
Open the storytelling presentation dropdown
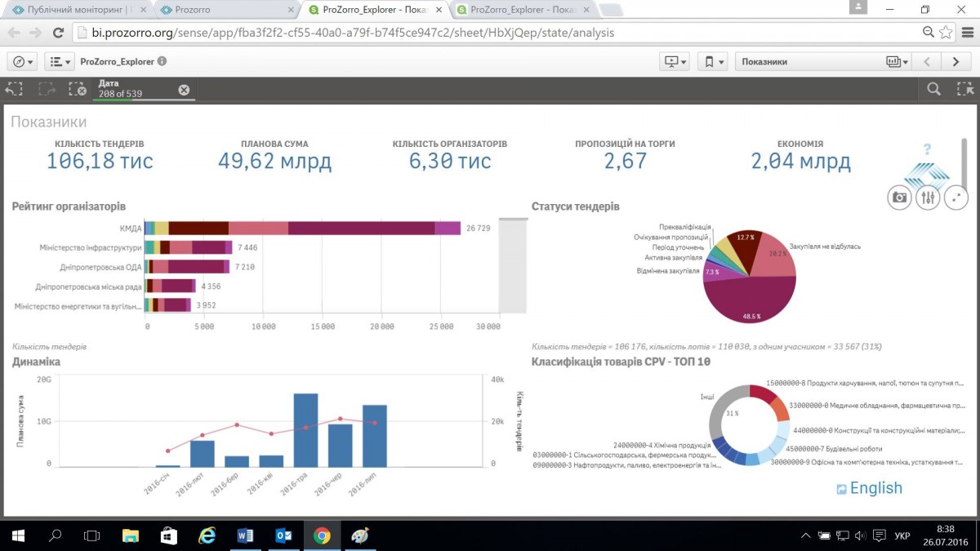[x=676, y=62]
